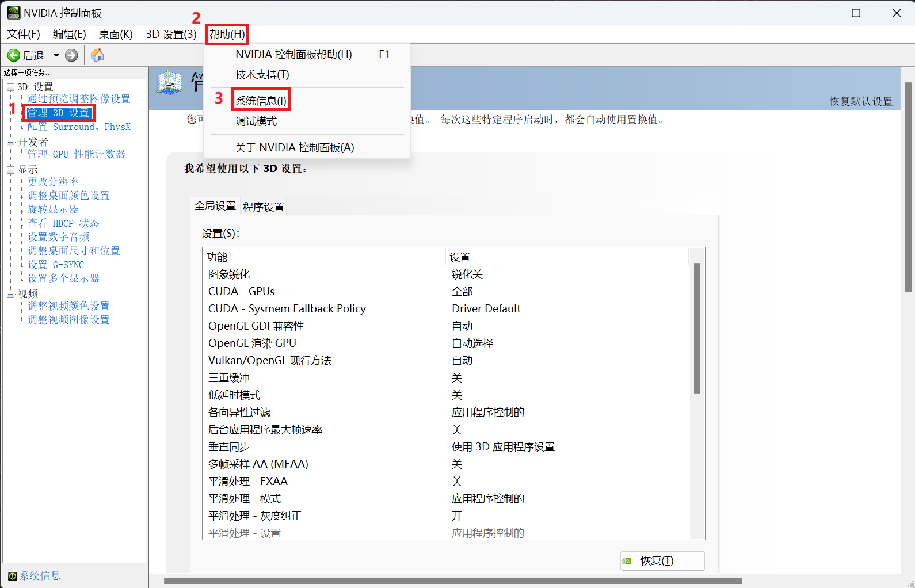Open 调整视频图像设置
The image size is (915, 588).
pyautogui.click(x=68, y=320)
